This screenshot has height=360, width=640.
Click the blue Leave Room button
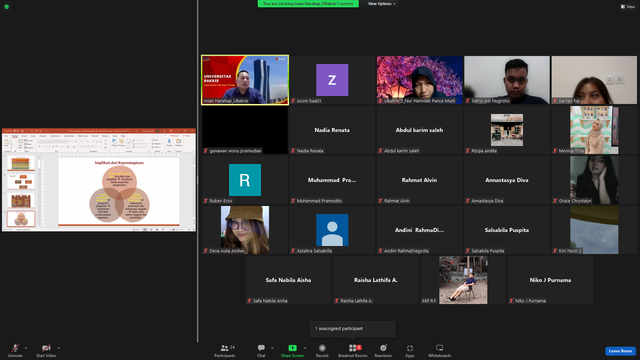[620, 351]
